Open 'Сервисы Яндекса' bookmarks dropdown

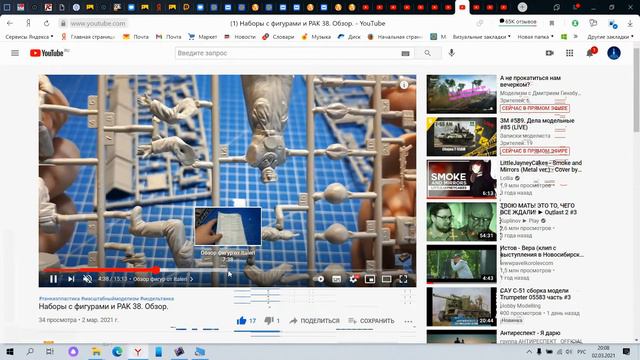[29, 37]
